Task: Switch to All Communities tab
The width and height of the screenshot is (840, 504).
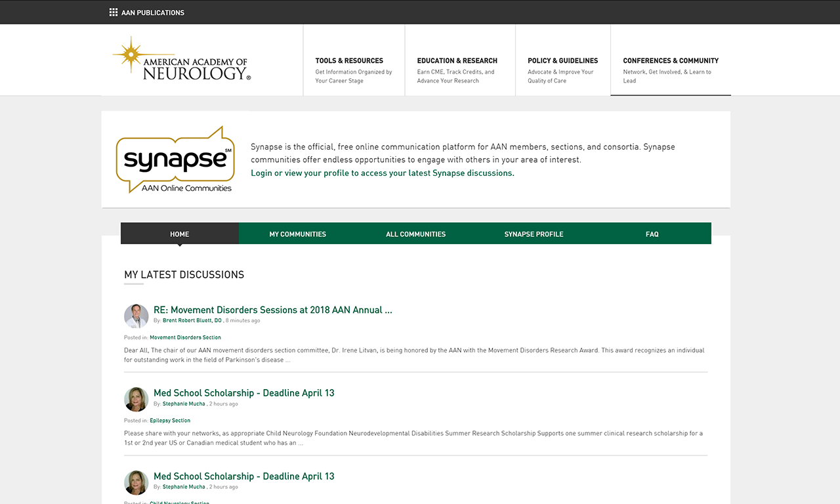Action: pos(416,234)
